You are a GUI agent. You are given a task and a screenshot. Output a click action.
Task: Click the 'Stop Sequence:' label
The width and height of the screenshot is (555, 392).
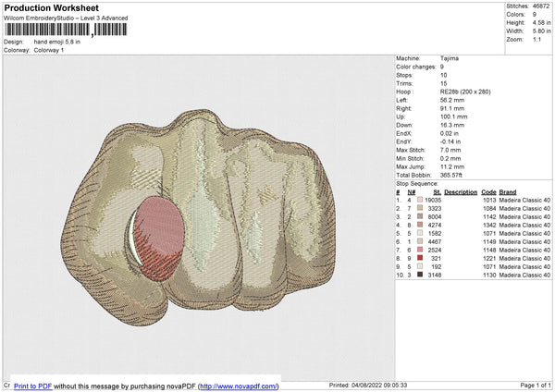[417, 184]
